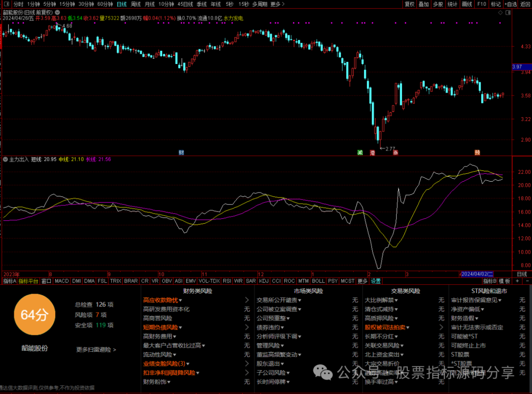Click the 多股 toolbar button

438,4
